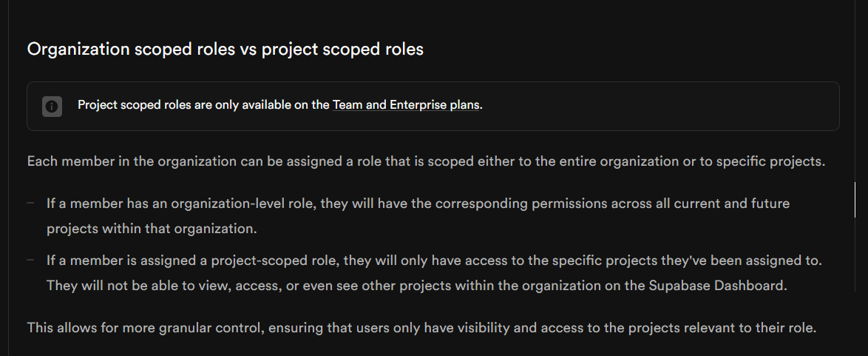868x356 pixels.
Task: Click the line 'projects within that organization.'
Action: pyautogui.click(x=152, y=228)
